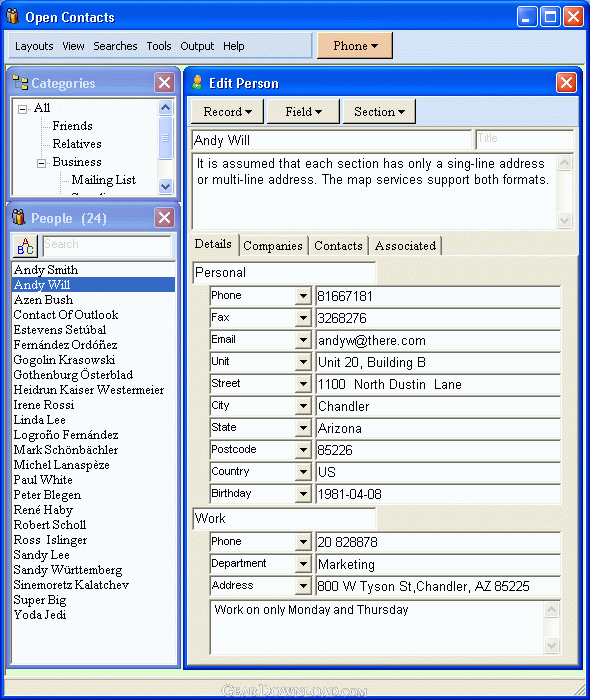Select Robert Scholl in People list
The height and width of the screenshot is (700, 590).
pyautogui.click(x=93, y=525)
